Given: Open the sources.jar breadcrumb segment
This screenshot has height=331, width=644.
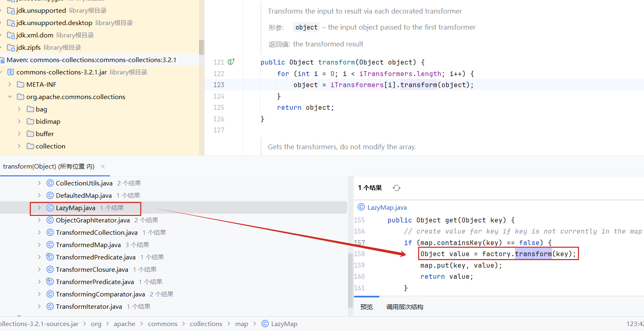Looking at the screenshot, I should 39,324.
